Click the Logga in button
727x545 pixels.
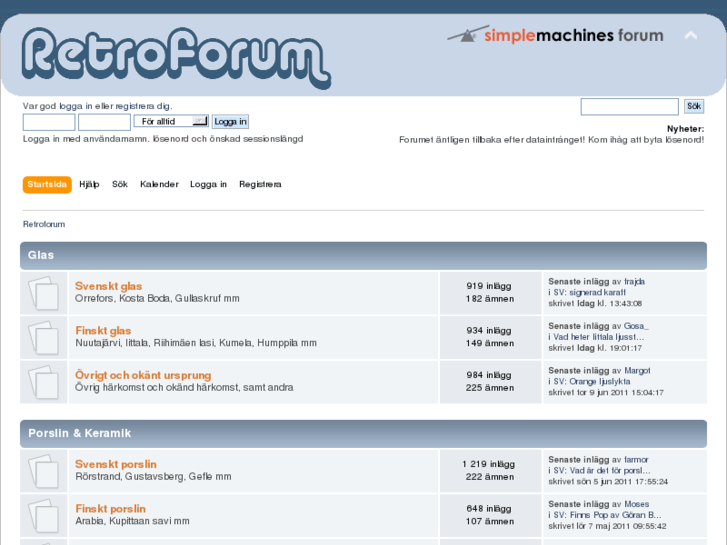(230, 122)
